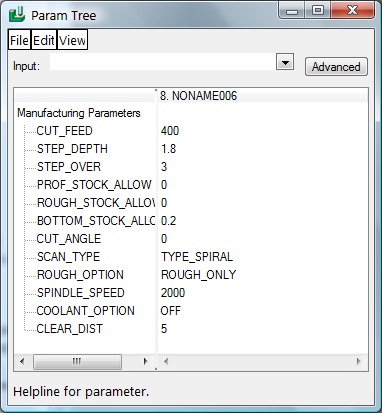The height and width of the screenshot is (413, 382).
Task: Click the STEP_DEPTH value 1.8
Action: pyautogui.click(x=168, y=149)
